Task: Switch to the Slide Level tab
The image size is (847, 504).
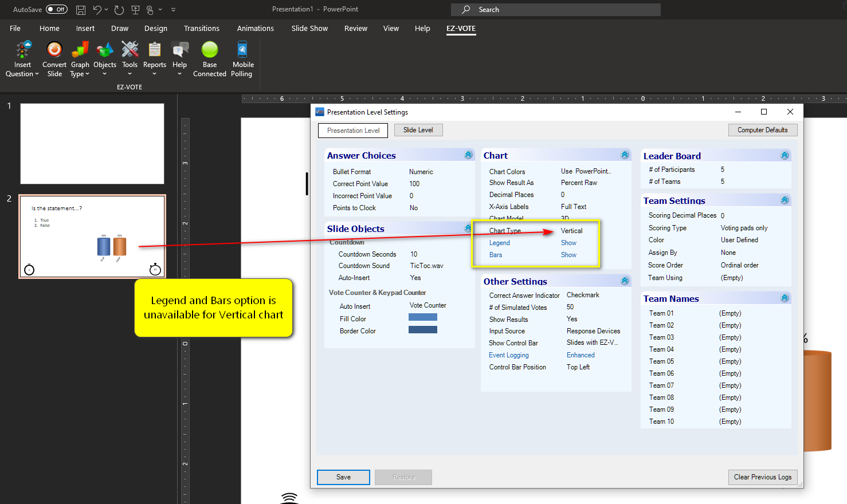Action: click(418, 130)
